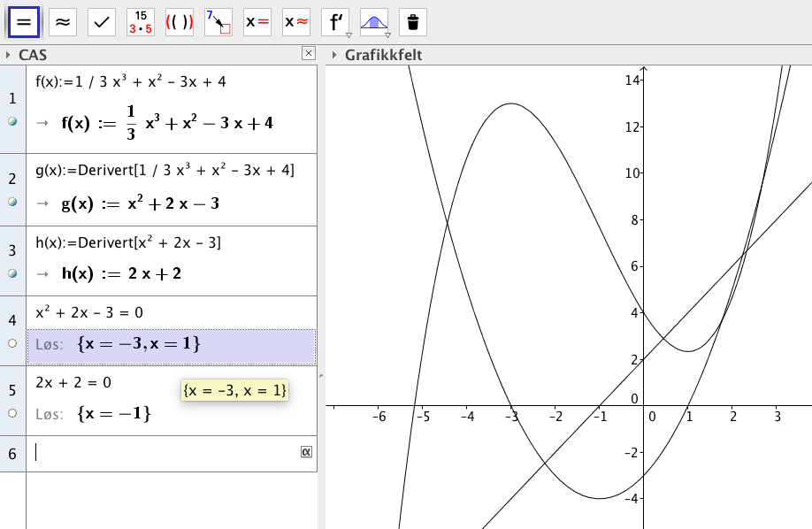This screenshot has height=529, width=812.
Task: Click the Delete trash can tool
Action: coord(413,22)
